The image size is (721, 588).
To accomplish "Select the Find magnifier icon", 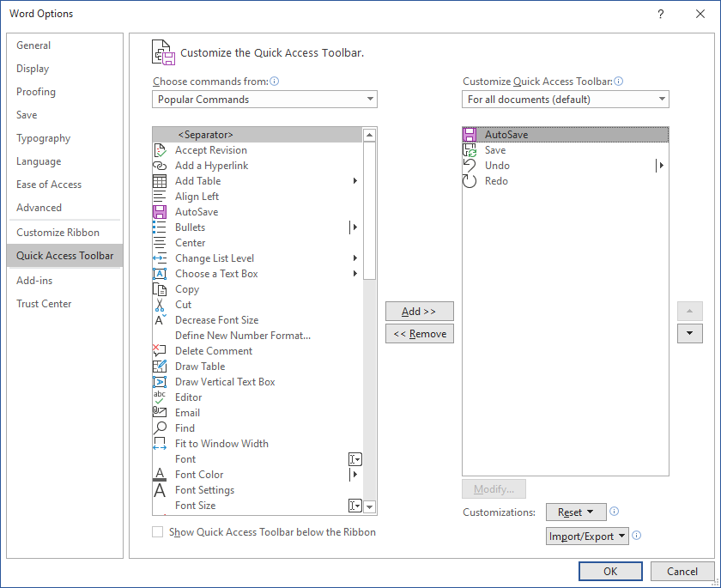I will point(160,428).
